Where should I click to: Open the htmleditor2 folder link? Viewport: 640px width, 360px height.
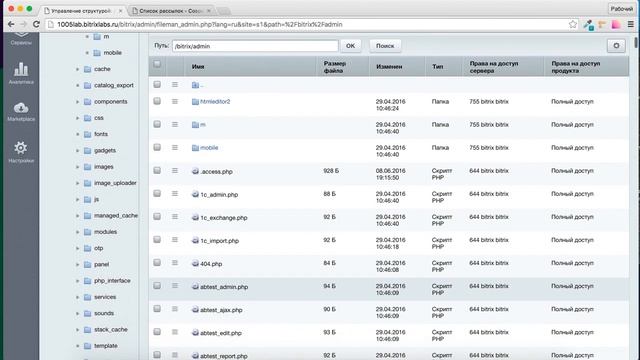[x=215, y=101]
